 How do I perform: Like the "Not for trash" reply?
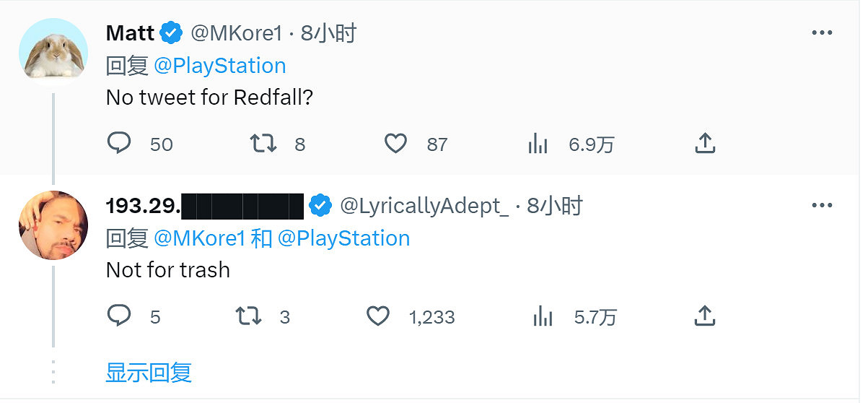[x=378, y=316]
